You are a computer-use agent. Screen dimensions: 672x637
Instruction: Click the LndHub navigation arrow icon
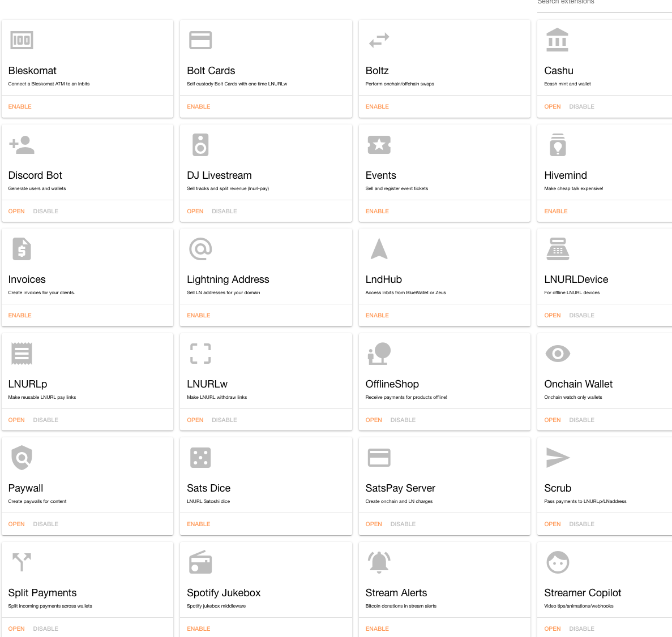point(379,249)
